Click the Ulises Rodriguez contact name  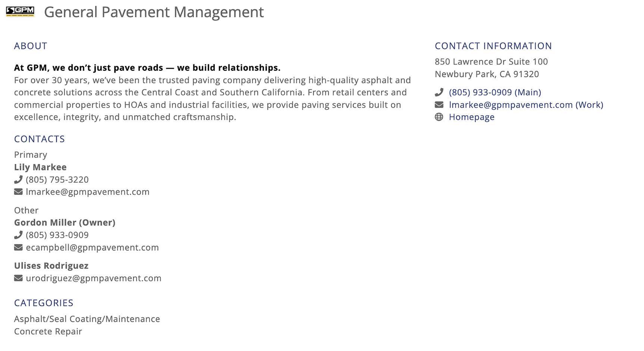coord(51,266)
